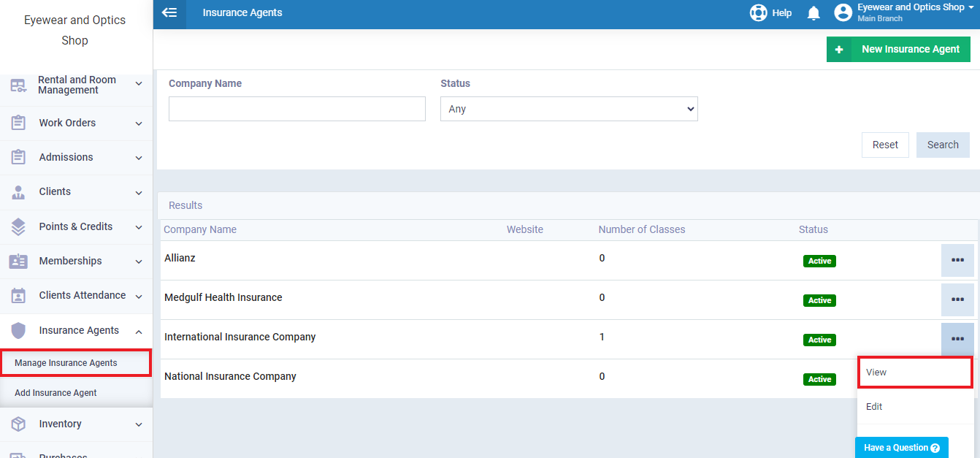Click the Website column header
Screen dimensions: 980x458
pyautogui.click(x=525, y=229)
